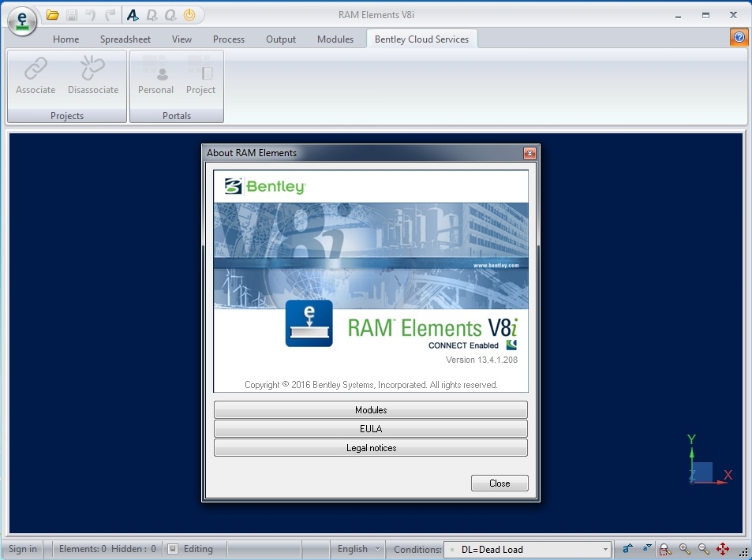Click the Close button in About dialog
Image resolution: width=752 pixels, height=560 pixels.
(x=499, y=483)
